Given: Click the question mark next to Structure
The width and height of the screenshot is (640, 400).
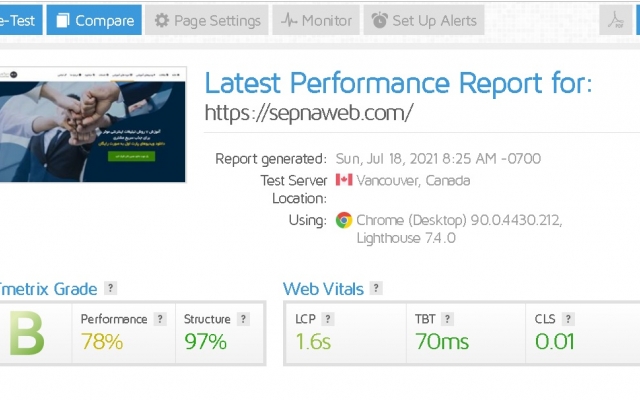Looking at the screenshot, I should tap(243, 319).
